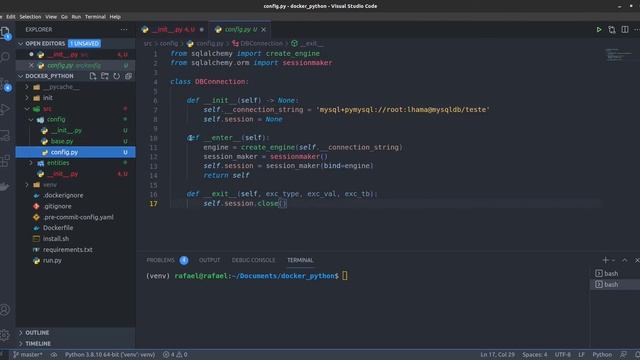This screenshot has width=640, height=360.
Task: Open the Docker view icon
Action: pyautogui.click(x=5, y=187)
